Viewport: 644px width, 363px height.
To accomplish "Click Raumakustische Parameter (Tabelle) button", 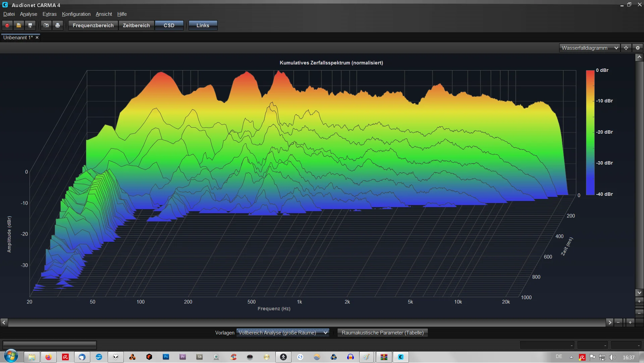I will point(383,333).
